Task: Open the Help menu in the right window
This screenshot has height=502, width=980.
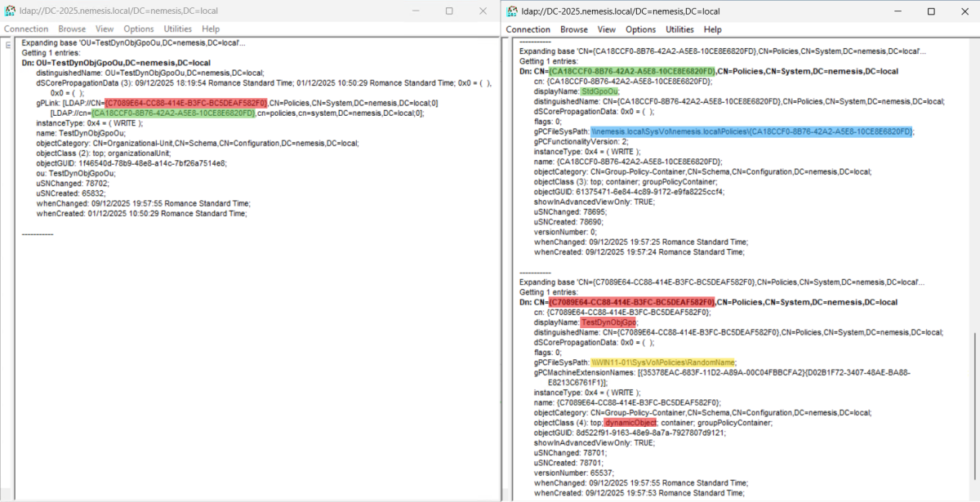Action: coord(714,29)
